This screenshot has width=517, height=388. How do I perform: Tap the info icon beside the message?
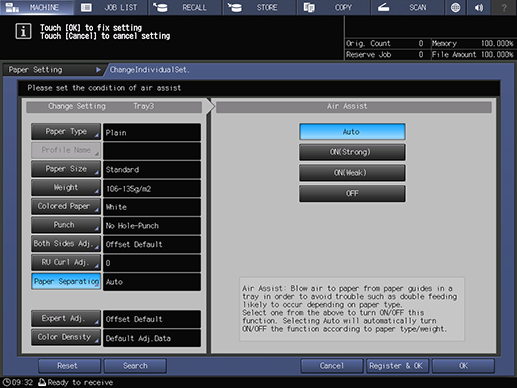point(23,32)
